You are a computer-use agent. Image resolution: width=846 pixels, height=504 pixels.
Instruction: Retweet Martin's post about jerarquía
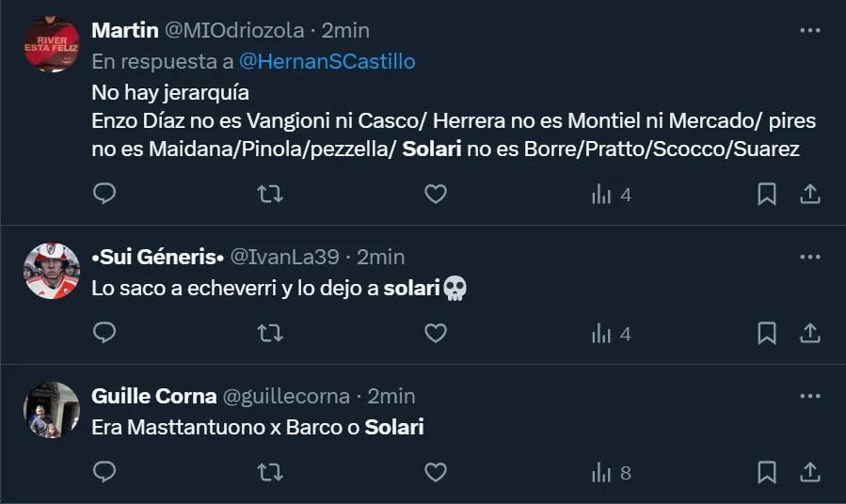click(x=270, y=194)
